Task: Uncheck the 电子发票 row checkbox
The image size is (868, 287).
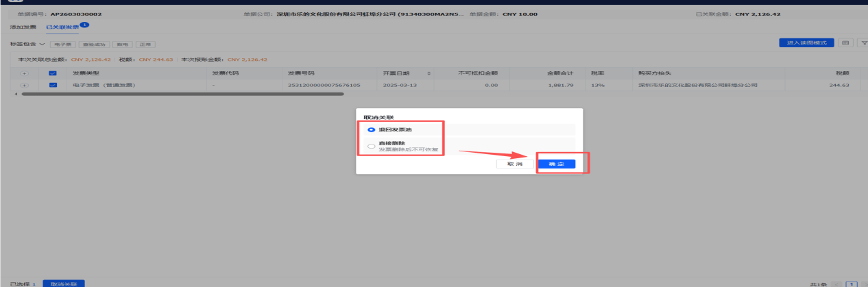Action: tap(53, 86)
